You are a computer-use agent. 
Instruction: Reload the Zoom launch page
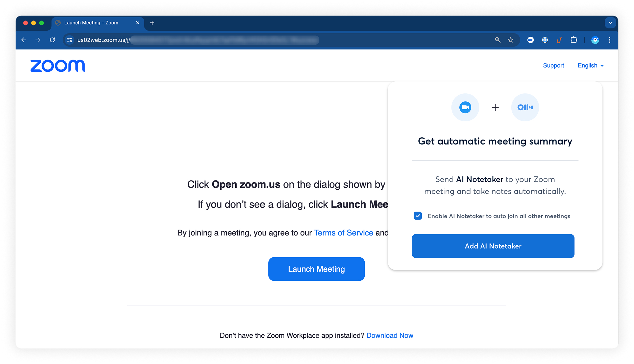tap(52, 40)
